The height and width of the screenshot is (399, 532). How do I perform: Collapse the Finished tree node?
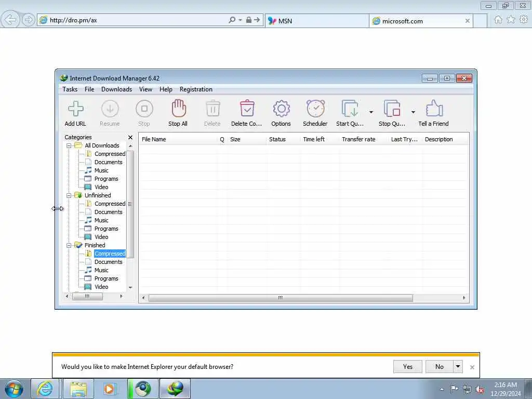point(69,245)
